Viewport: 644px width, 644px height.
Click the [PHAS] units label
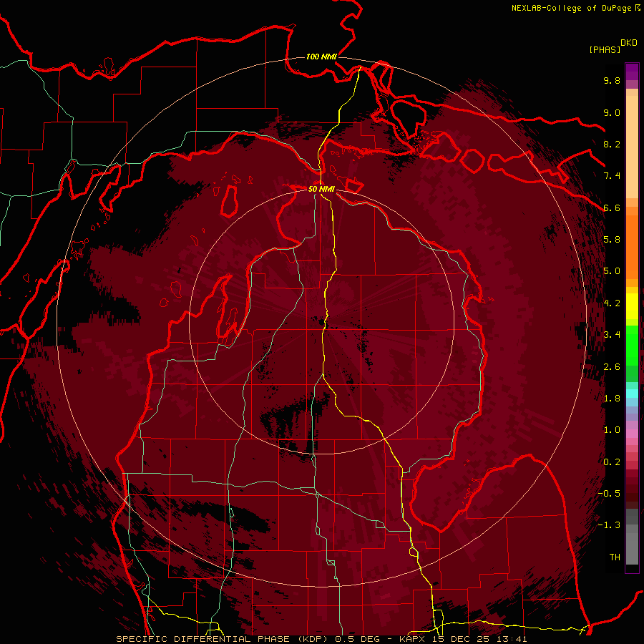[x=605, y=50]
